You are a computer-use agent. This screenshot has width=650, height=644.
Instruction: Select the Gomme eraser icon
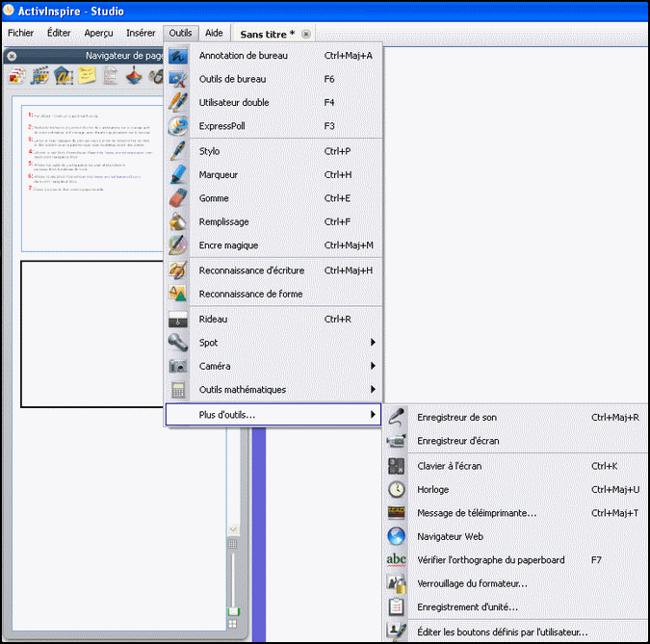coord(178,198)
